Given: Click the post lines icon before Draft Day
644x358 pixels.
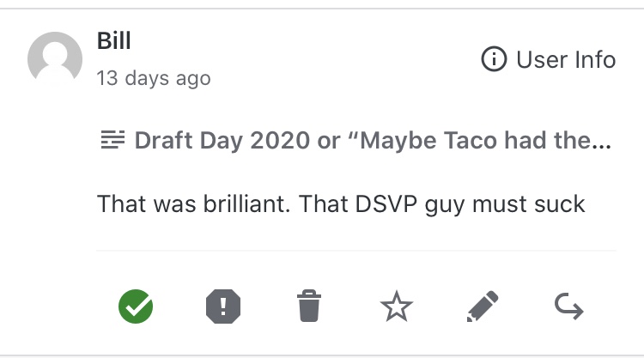Looking at the screenshot, I should [x=112, y=140].
